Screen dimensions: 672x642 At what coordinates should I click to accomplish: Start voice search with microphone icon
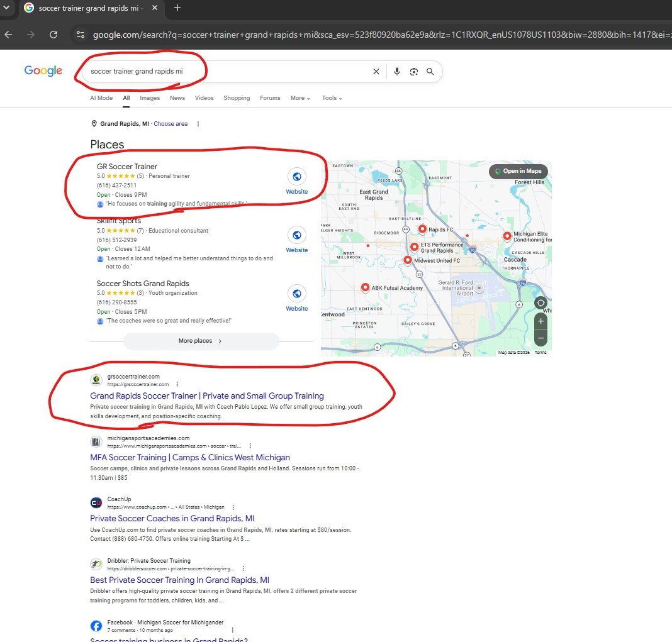[397, 72]
